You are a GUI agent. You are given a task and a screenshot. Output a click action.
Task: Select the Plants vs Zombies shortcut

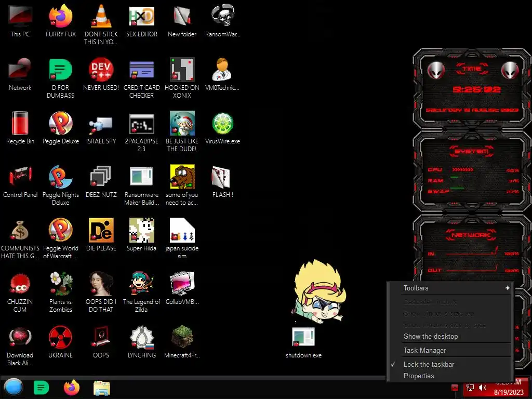coord(60,284)
